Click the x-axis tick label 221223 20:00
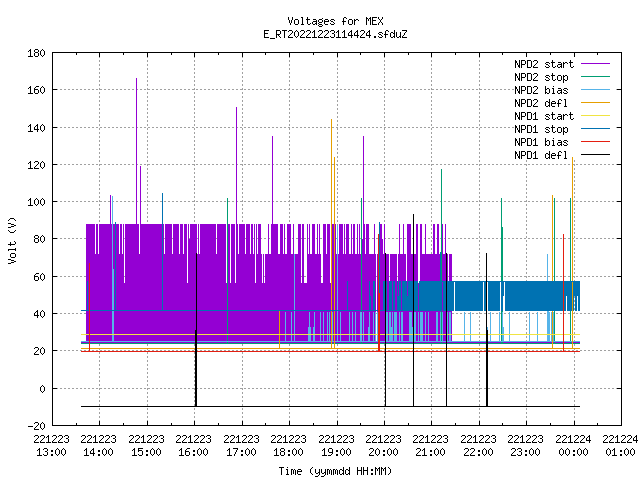Image resolution: width=640 pixels, height=480 pixels. tap(383, 446)
